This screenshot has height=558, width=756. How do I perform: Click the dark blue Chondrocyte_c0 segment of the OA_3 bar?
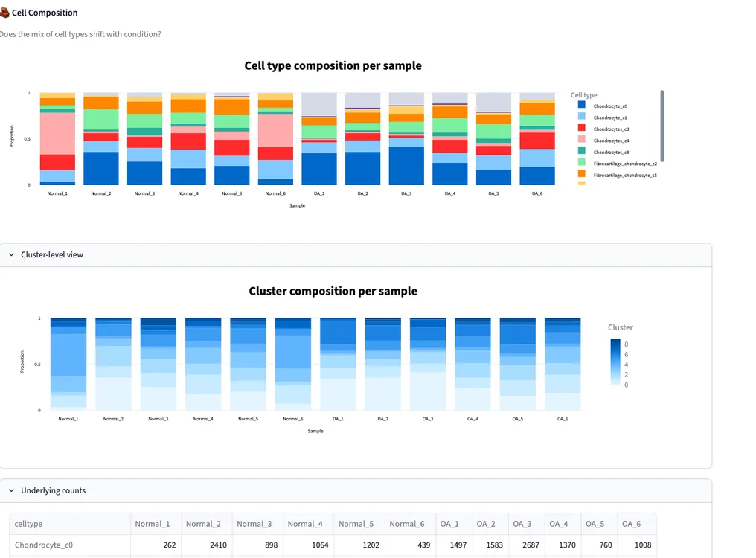[406, 165]
